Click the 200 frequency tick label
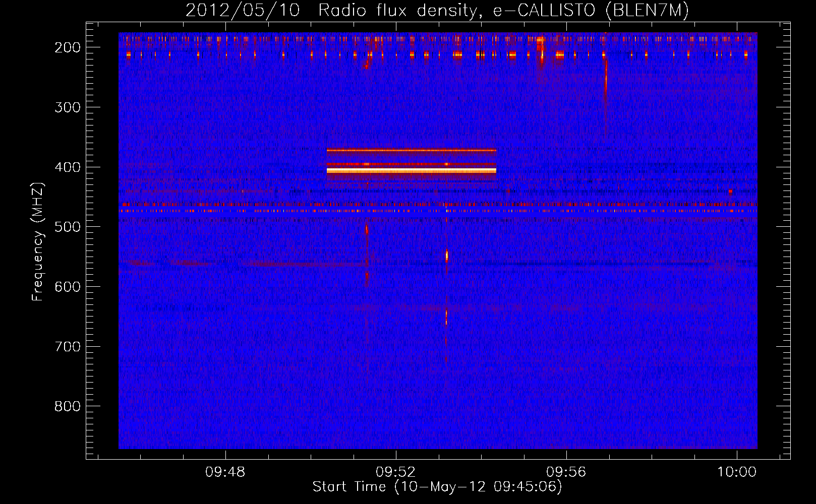 [x=68, y=47]
